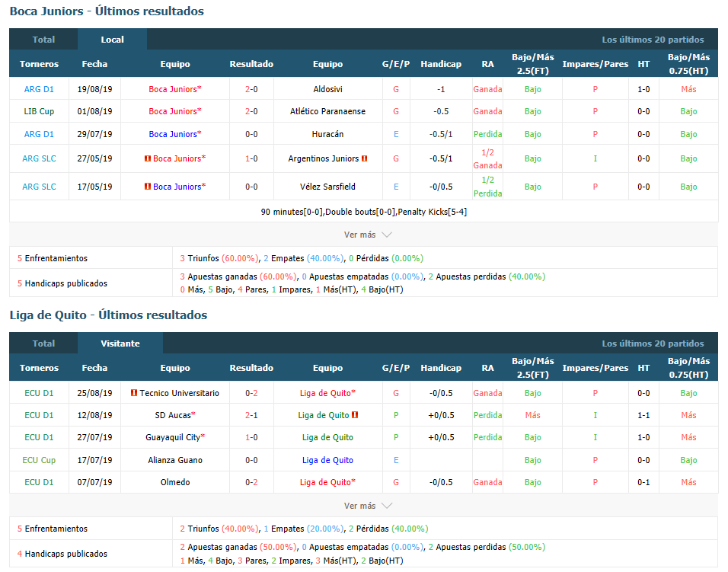
Task: Click red card icon beside Argentinos Juniors
Action: 365,158
